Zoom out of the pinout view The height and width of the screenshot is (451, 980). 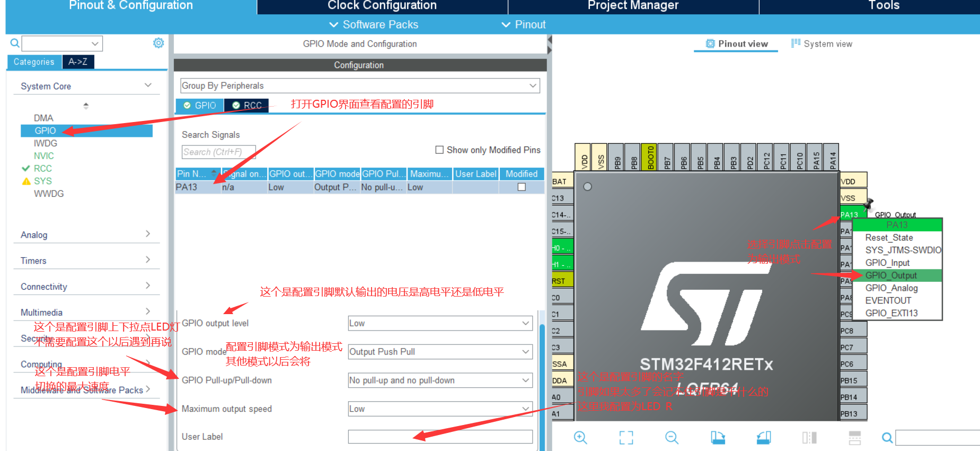point(672,437)
